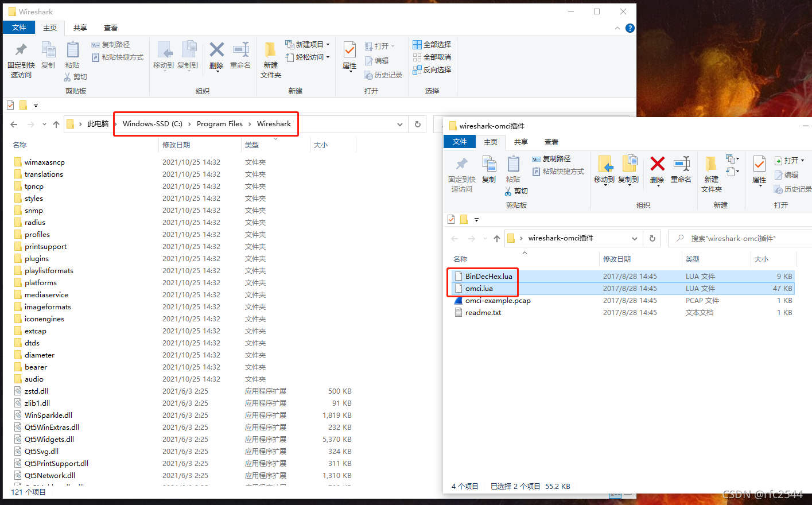Click refresh in wireshark-omci插件 window

[652, 238]
